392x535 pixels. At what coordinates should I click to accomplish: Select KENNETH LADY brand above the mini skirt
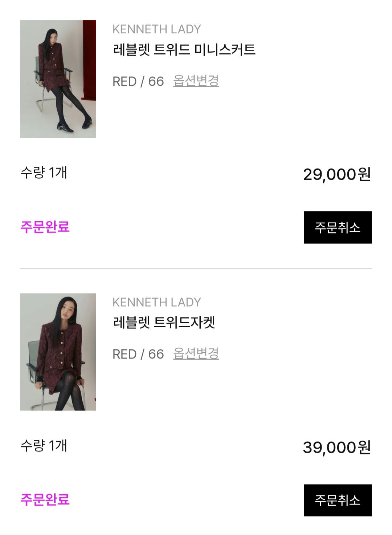tap(157, 29)
